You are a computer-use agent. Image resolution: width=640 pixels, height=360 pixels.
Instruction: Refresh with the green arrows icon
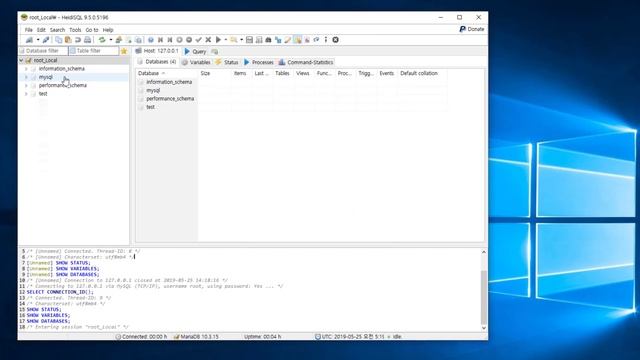coord(102,40)
